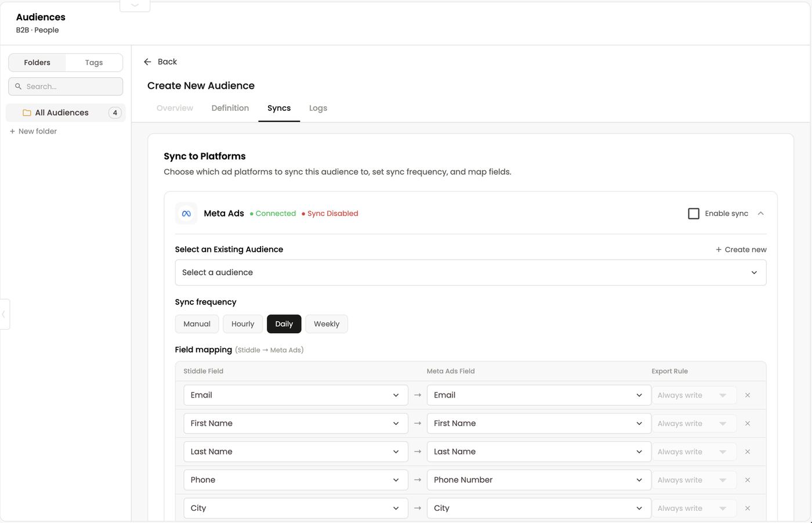Open Export Rule dropdown for Email row

pyautogui.click(x=694, y=395)
